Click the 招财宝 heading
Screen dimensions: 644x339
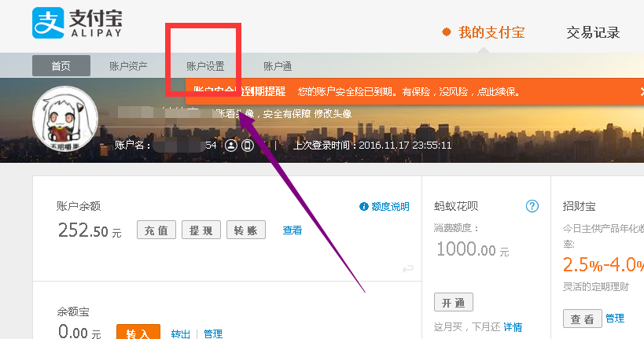pos(579,206)
